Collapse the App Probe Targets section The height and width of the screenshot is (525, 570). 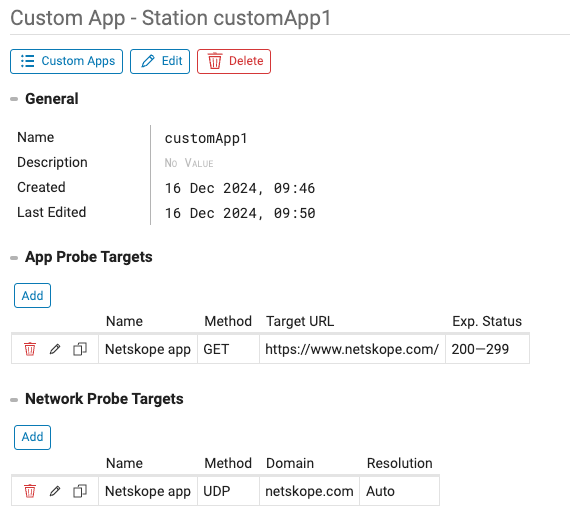(x=14, y=258)
